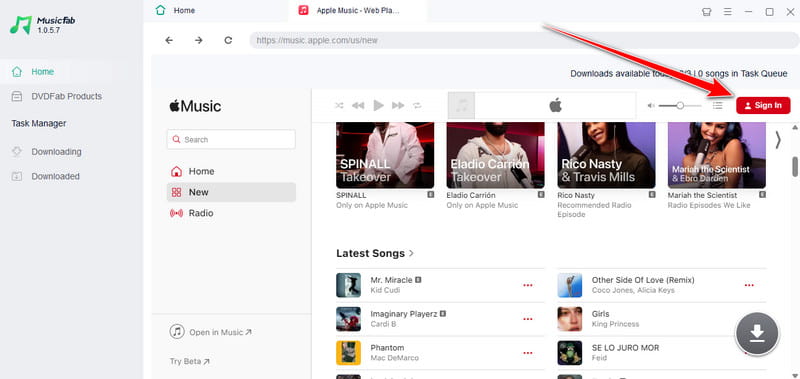
Task: Go back with the browser back arrow
Action: pyautogui.click(x=169, y=40)
